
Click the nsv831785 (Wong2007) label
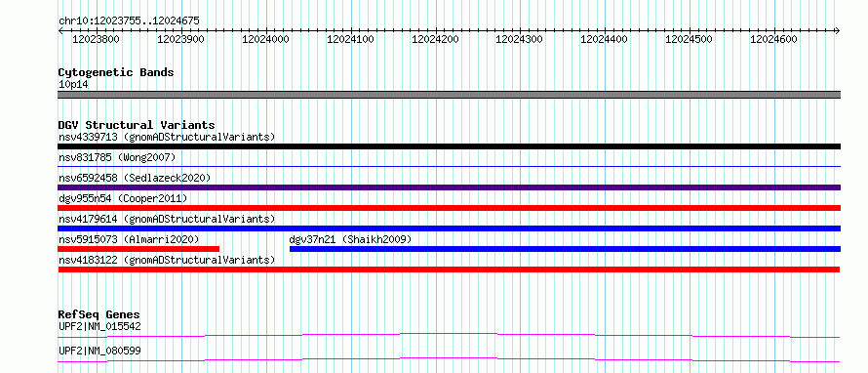pyautogui.click(x=117, y=157)
